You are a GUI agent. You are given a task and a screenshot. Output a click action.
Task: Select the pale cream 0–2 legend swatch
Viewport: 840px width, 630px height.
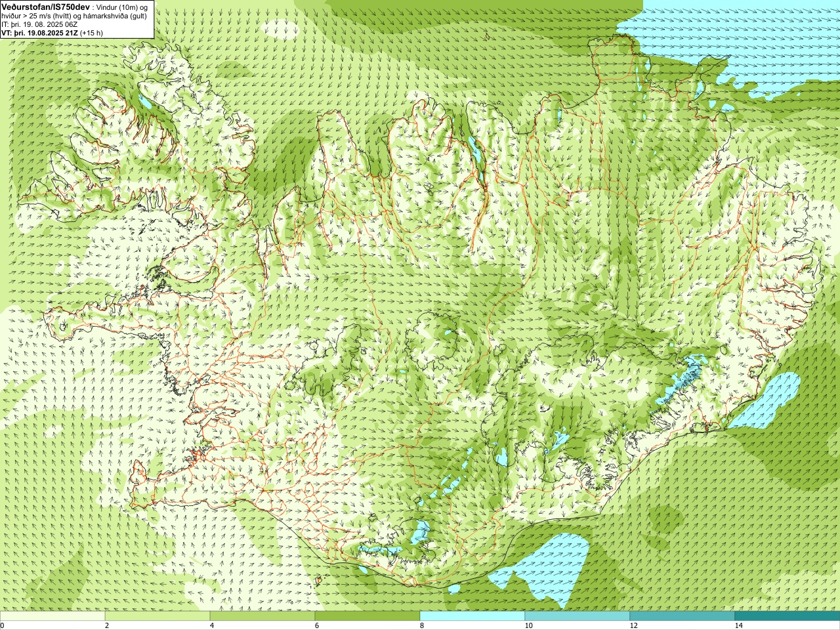52,616
